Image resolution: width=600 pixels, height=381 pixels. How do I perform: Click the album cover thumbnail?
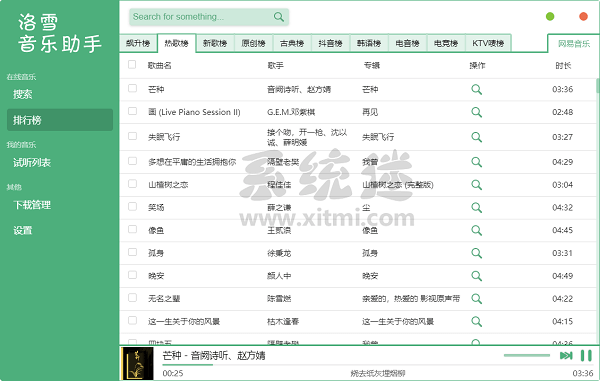pyautogui.click(x=137, y=363)
